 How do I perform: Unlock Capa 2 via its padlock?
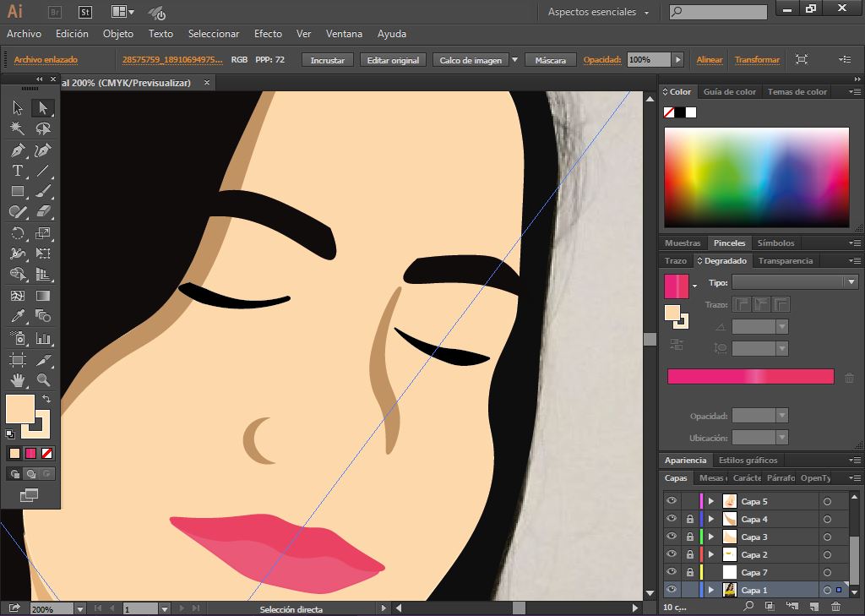[689, 554]
